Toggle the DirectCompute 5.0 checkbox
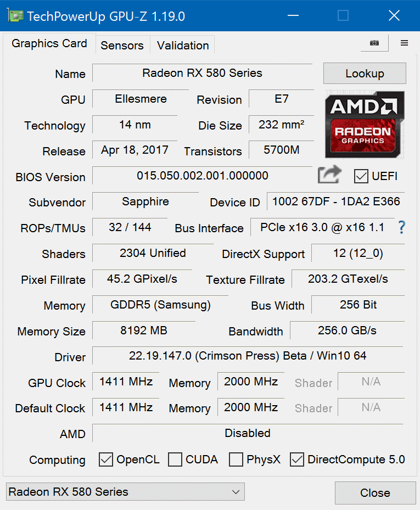Viewport: 420px width, 510px height. pos(297,459)
